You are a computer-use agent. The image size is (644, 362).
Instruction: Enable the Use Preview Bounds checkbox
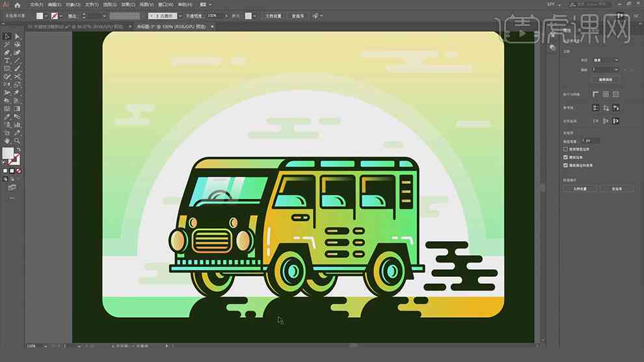(565, 149)
